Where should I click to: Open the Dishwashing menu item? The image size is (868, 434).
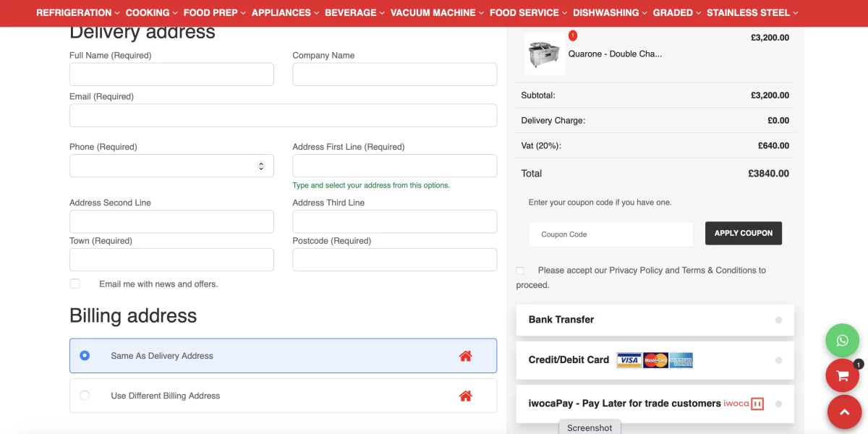click(x=610, y=12)
